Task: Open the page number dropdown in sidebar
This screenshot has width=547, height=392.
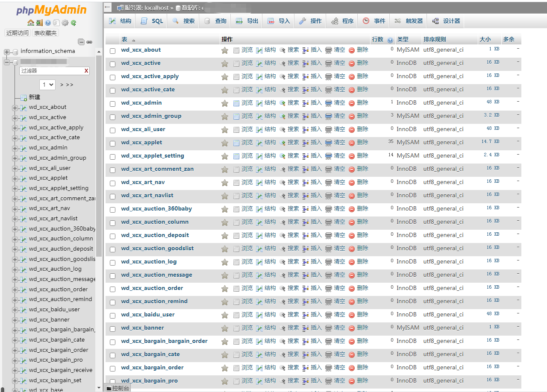Action: pyautogui.click(x=47, y=85)
